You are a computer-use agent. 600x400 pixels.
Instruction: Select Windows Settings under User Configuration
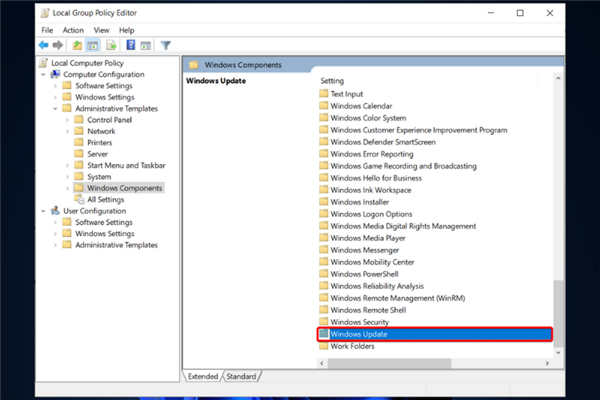[x=105, y=233]
